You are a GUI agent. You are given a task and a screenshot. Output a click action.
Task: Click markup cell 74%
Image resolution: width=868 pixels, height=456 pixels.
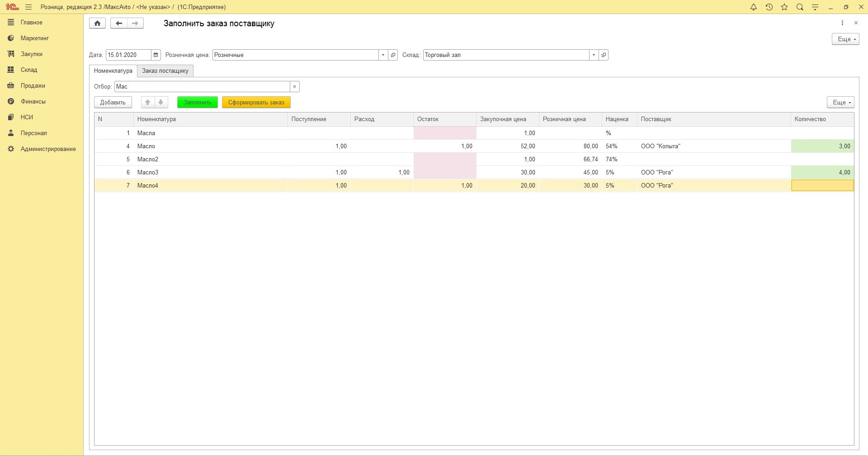pyautogui.click(x=619, y=160)
